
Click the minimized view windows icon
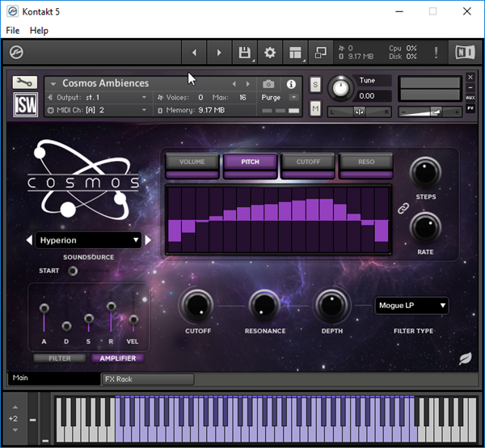(x=320, y=53)
